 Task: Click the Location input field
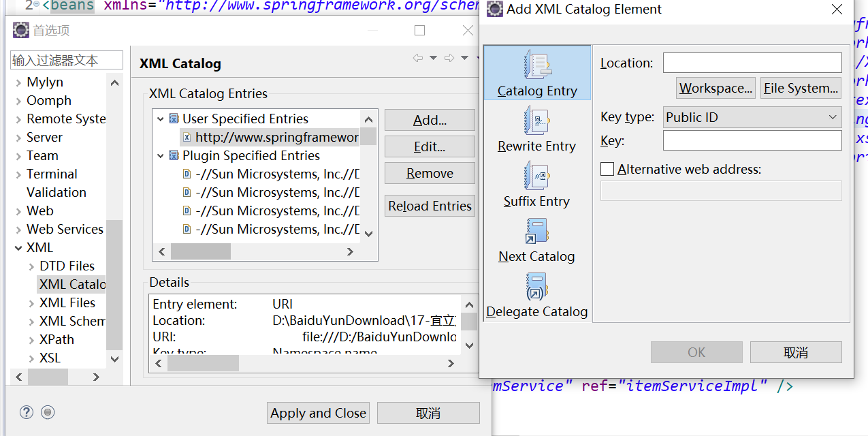[752, 63]
